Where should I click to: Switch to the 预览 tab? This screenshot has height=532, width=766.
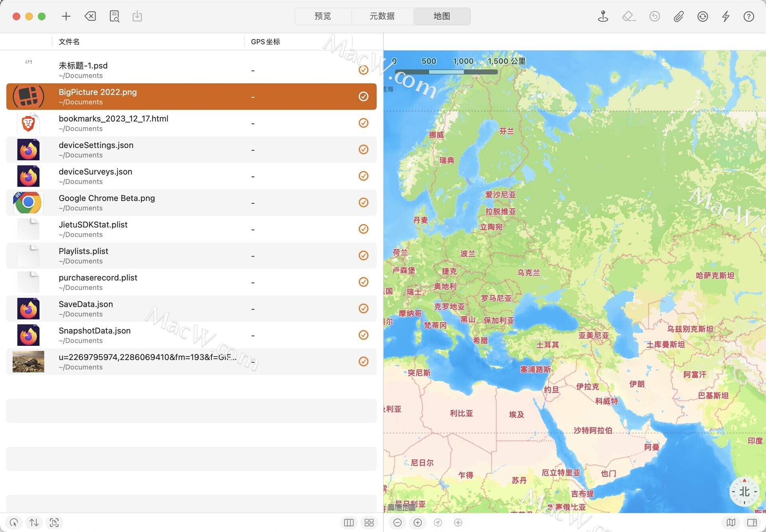[x=323, y=16]
